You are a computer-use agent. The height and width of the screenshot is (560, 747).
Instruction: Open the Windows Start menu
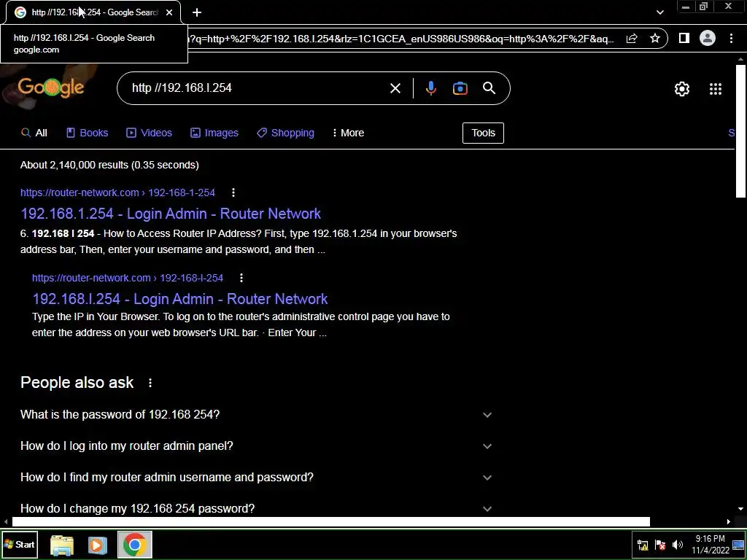(x=20, y=544)
